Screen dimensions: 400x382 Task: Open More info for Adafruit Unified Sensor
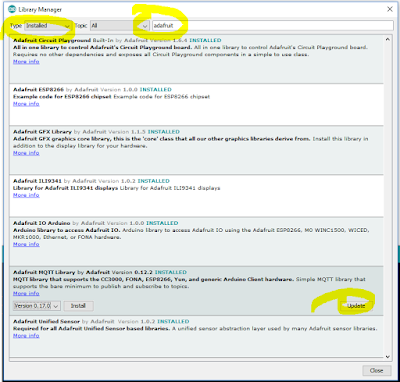26,336
